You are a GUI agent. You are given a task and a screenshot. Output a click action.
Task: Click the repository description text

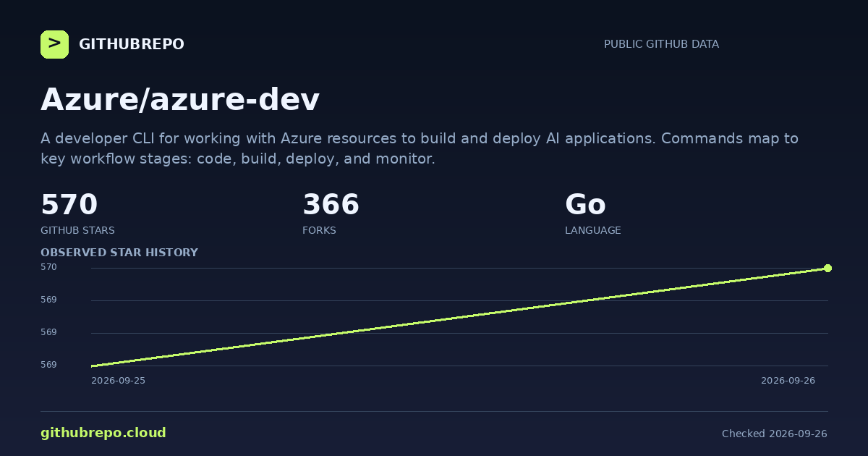tap(420, 148)
